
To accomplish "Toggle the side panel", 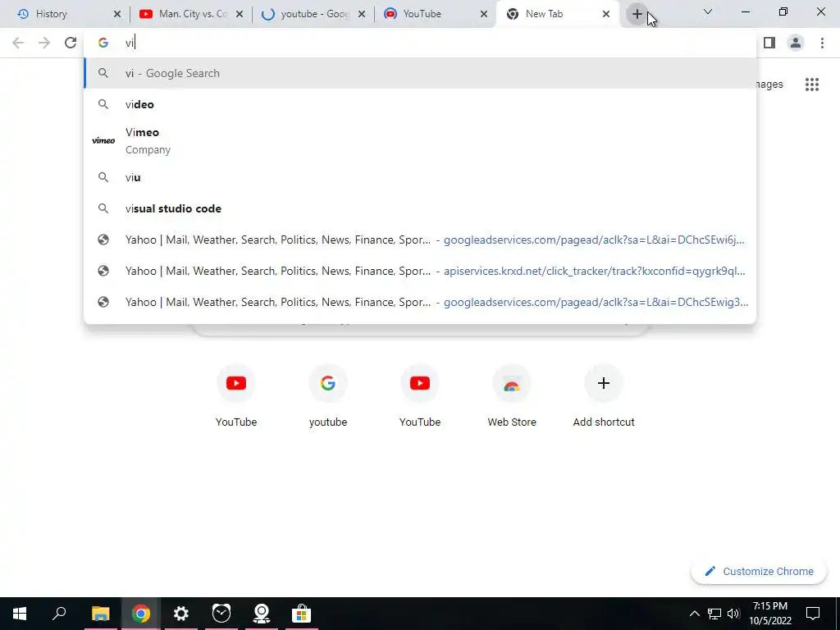I will [769, 43].
